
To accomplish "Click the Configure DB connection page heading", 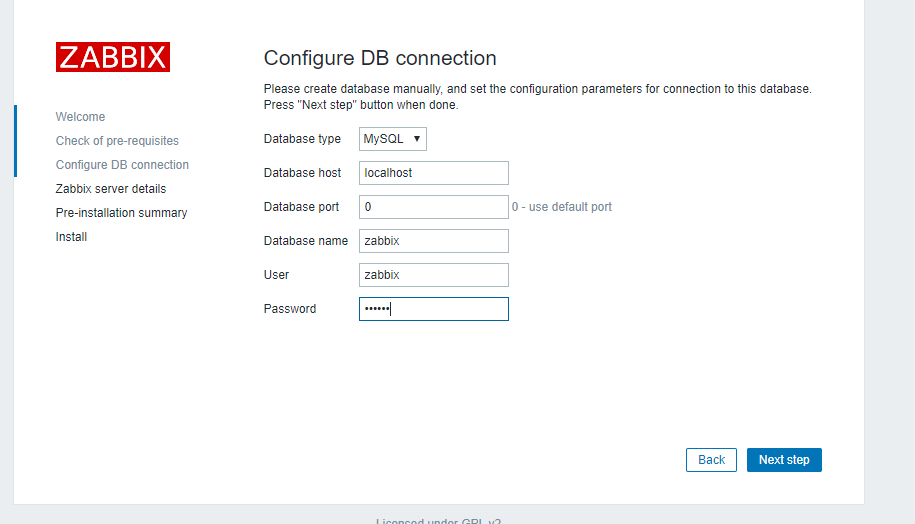I will point(380,58).
